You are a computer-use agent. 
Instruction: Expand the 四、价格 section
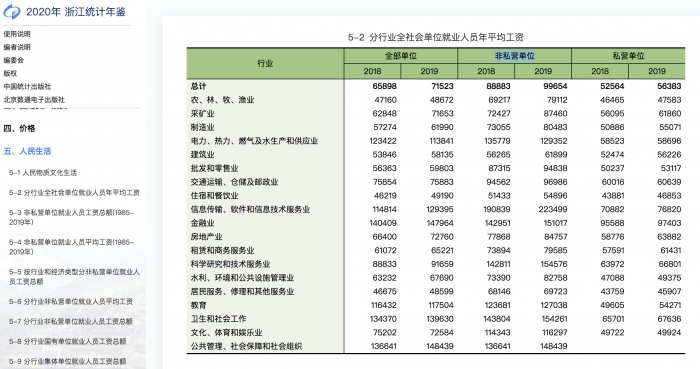[19, 129]
